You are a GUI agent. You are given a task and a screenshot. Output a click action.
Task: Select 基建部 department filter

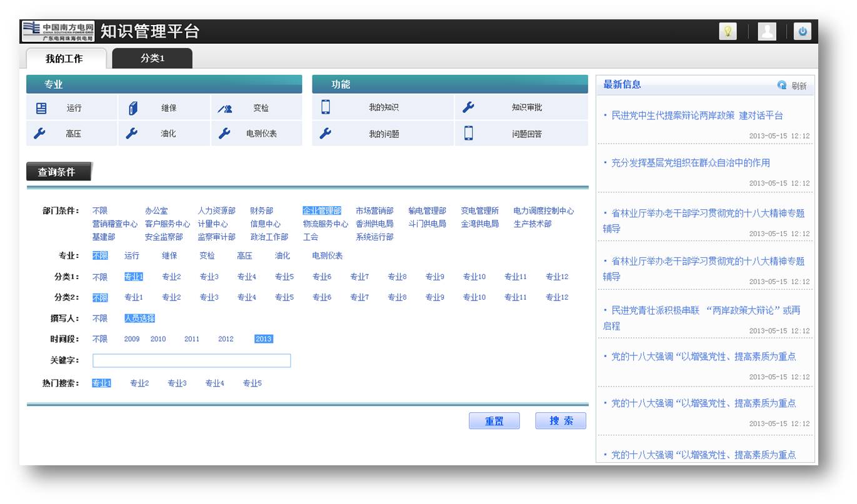[104, 237]
